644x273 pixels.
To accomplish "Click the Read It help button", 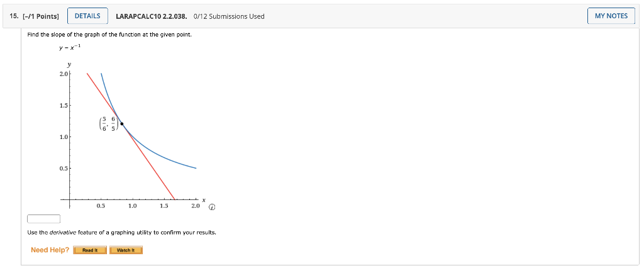I will [90, 250].
